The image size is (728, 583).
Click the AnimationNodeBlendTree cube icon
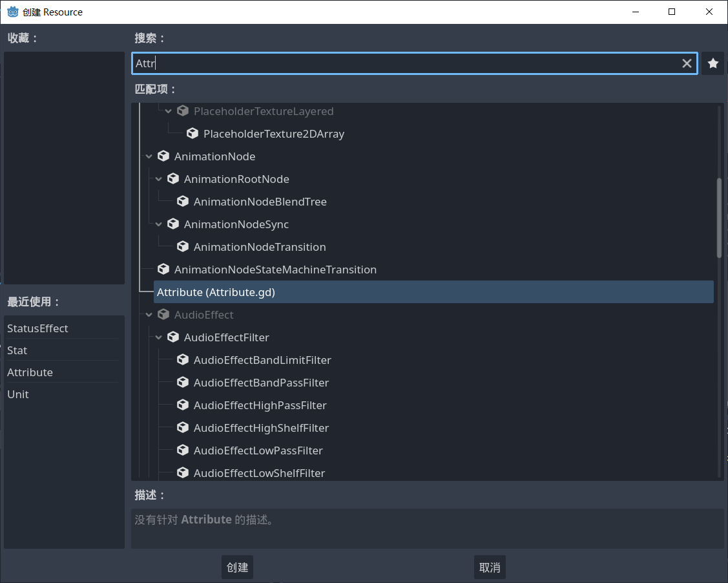pos(183,202)
